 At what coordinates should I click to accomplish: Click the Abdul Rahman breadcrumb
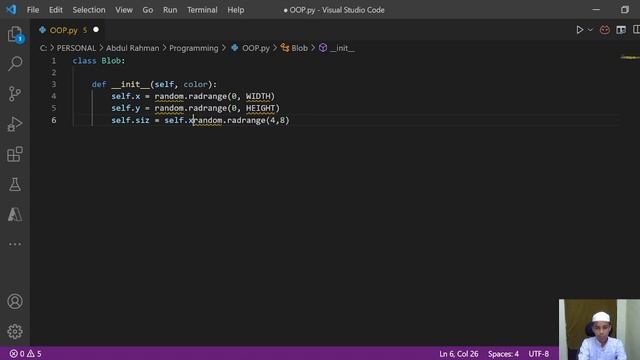click(133, 48)
